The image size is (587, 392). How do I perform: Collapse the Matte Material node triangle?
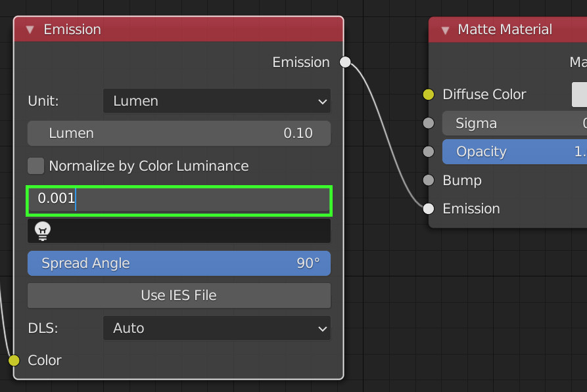[445, 30]
